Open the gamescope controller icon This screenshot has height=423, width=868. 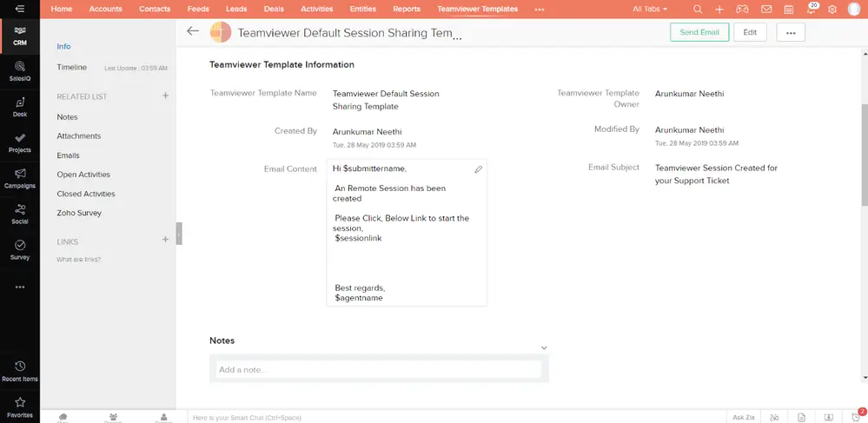tap(742, 9)
